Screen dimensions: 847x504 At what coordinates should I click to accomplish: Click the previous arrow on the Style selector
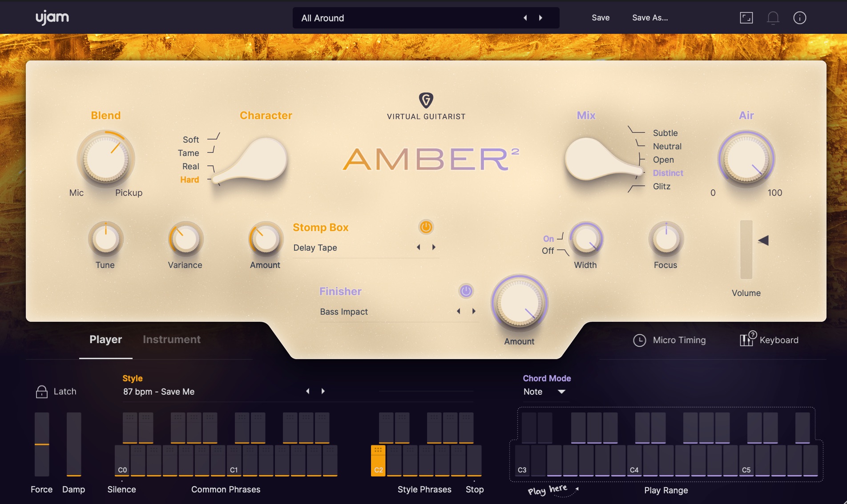[307, 391]
